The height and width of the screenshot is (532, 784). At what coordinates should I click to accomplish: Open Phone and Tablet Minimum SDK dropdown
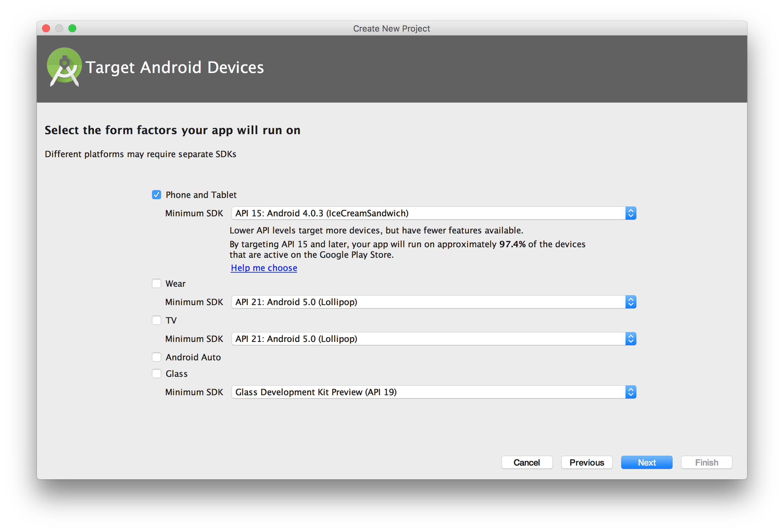433,213
